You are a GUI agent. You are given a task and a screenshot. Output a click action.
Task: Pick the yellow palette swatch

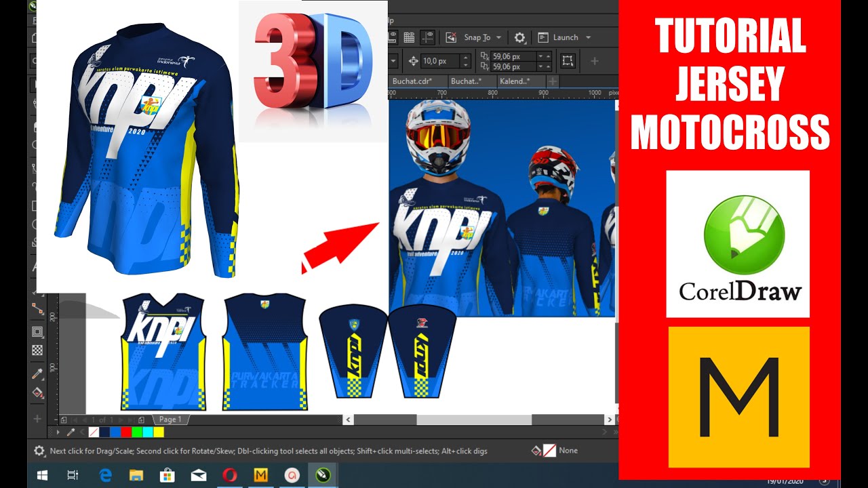coord(159,432)
